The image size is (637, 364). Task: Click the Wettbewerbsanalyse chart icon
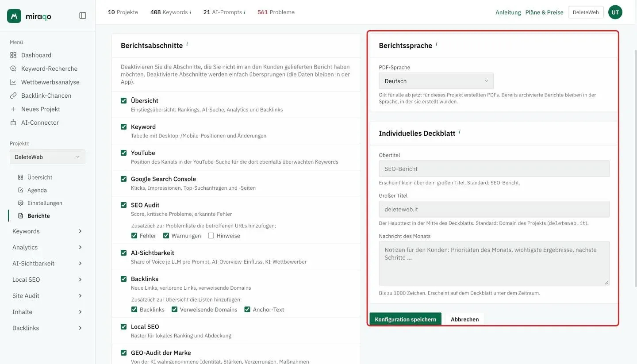click(13, 82)
